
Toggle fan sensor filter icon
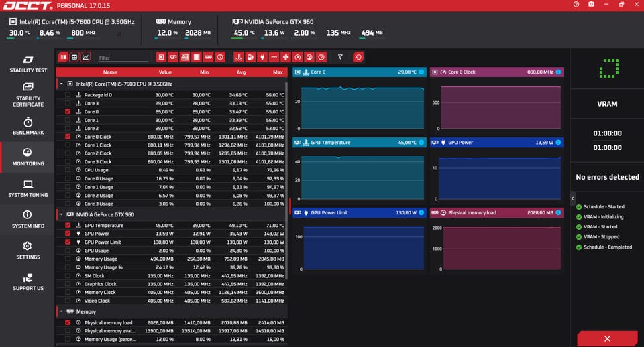286,57
